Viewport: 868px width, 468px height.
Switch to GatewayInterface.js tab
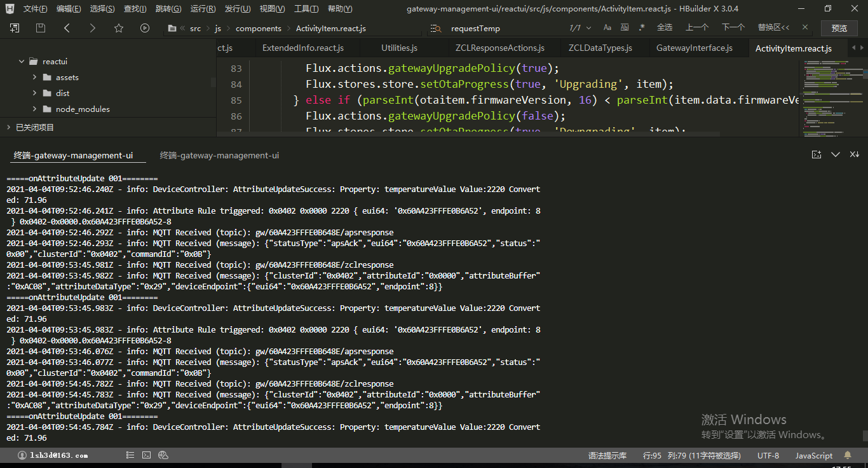click(x=695, y=48)
